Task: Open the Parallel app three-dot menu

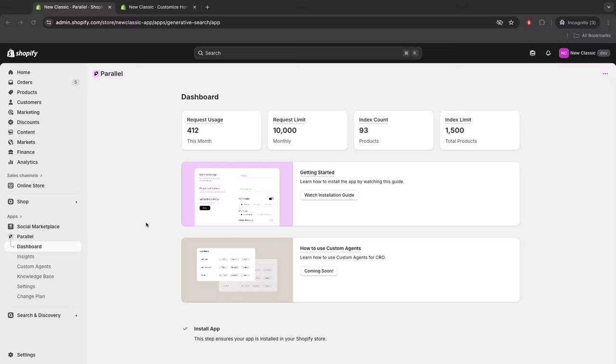Action: (x=605, y=74)
